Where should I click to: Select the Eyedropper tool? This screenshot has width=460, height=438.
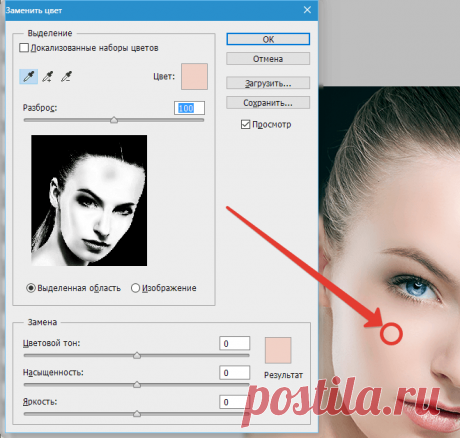(28, 77)
